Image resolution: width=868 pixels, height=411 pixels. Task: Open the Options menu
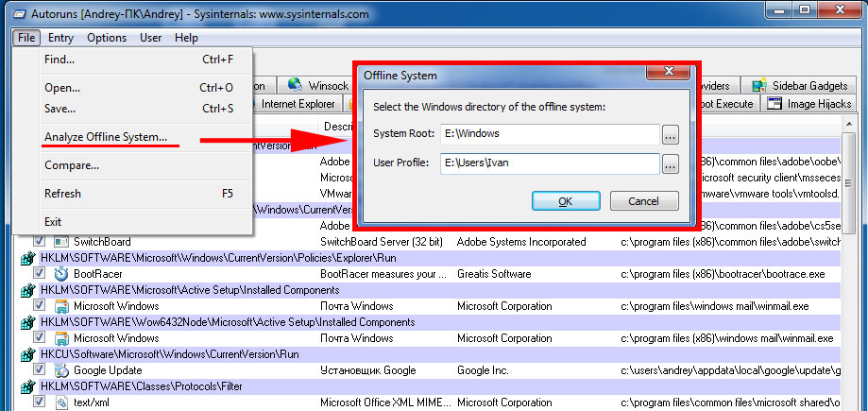106,38
